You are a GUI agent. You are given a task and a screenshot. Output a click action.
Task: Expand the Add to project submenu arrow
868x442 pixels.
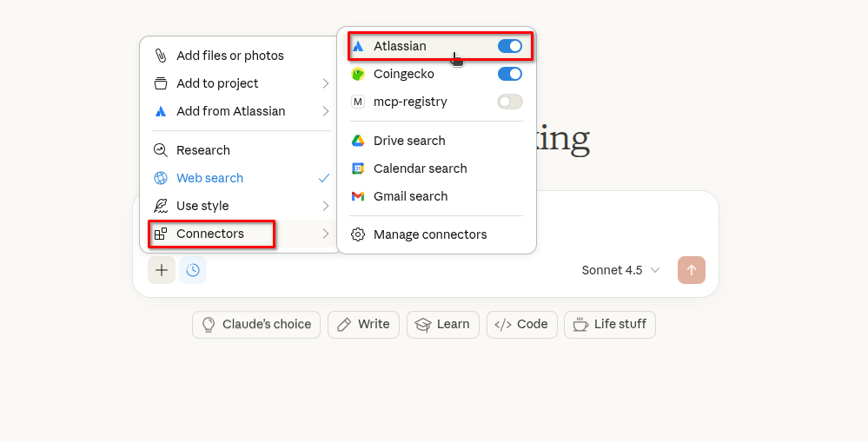coord(326,83)
